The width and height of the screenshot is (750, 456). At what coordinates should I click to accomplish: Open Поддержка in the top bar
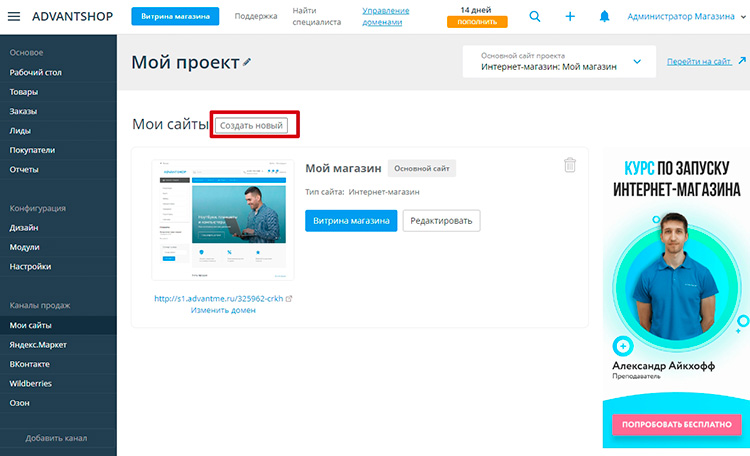click(x=256, y=16)
